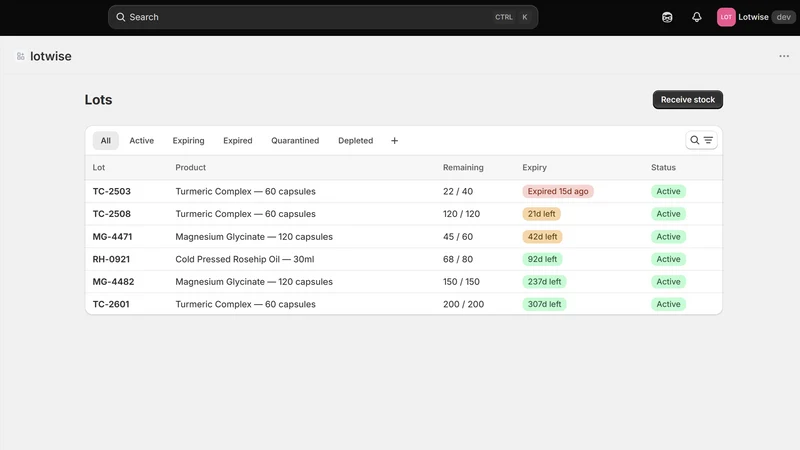Click the 21d left badge

point(541,214)
